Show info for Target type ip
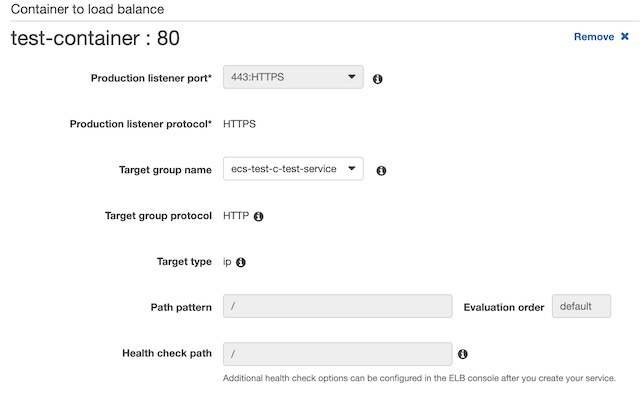640x400 pixels. (x=241, y=262)
